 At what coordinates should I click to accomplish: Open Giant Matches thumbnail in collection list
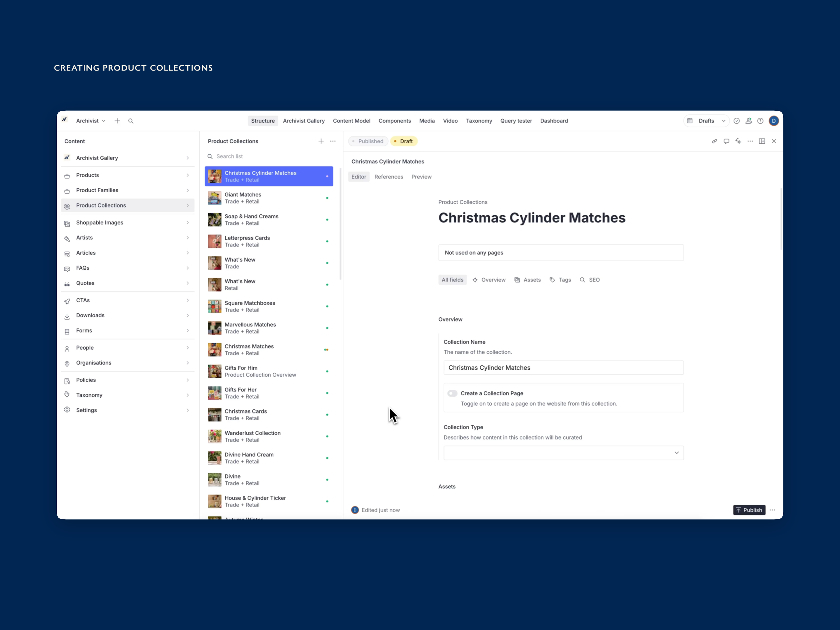pos(215,198)
